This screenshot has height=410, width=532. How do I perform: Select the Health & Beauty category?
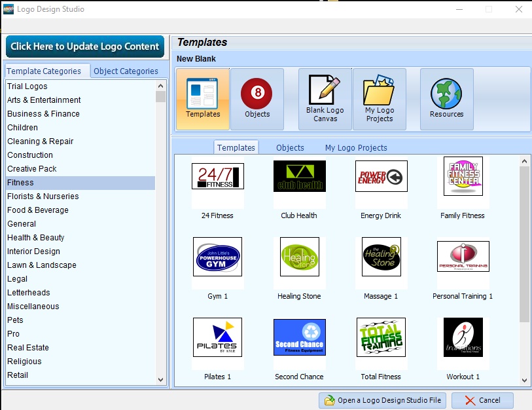[80, 238]
